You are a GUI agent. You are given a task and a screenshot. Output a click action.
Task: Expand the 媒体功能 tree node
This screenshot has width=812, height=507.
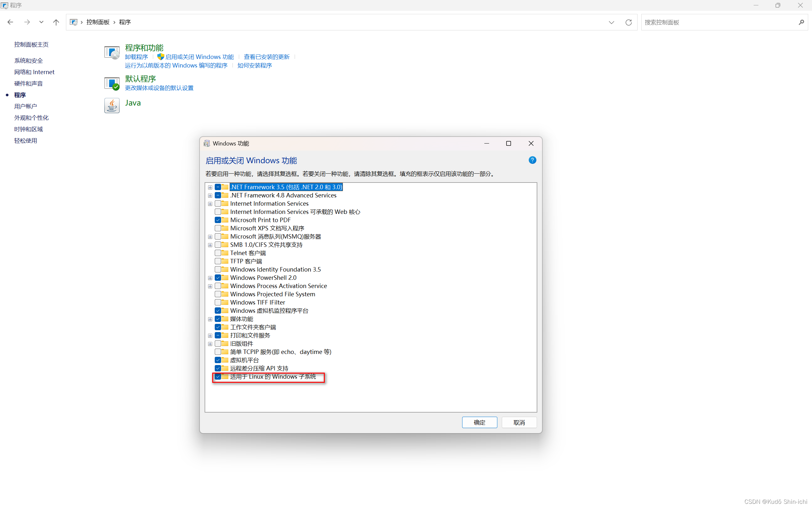(210, 319)
